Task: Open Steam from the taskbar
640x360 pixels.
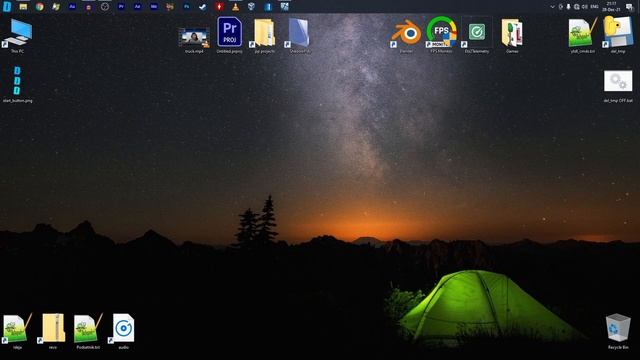Action: pos(203,7)
